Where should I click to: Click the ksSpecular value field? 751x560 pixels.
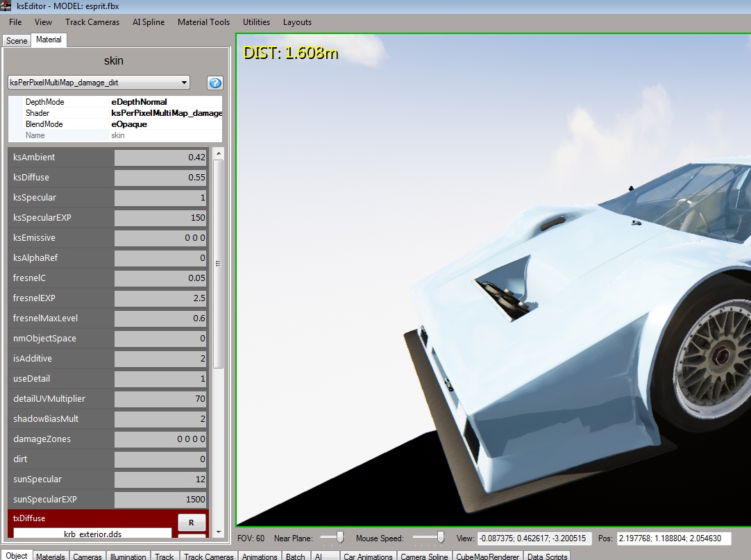click(160, 197)
